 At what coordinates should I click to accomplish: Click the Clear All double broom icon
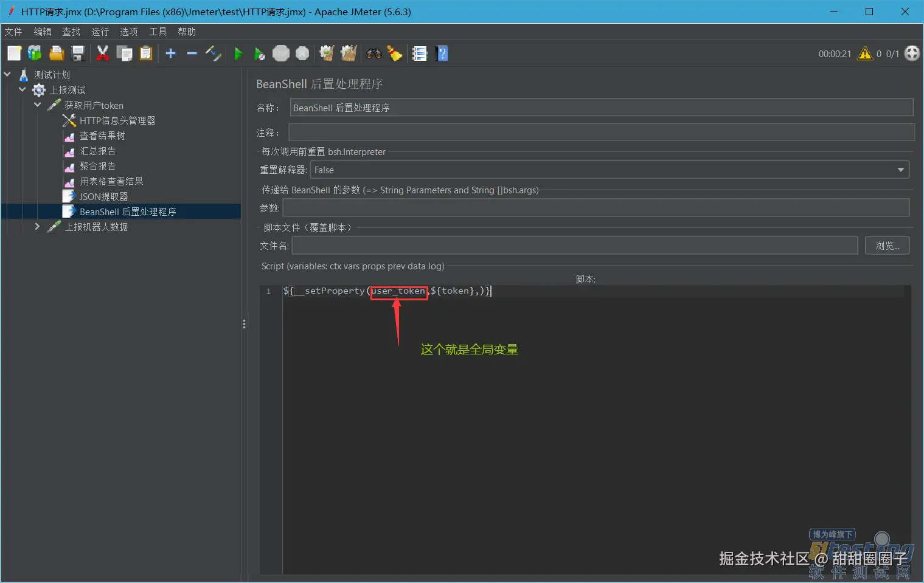[x=349, y=53]
